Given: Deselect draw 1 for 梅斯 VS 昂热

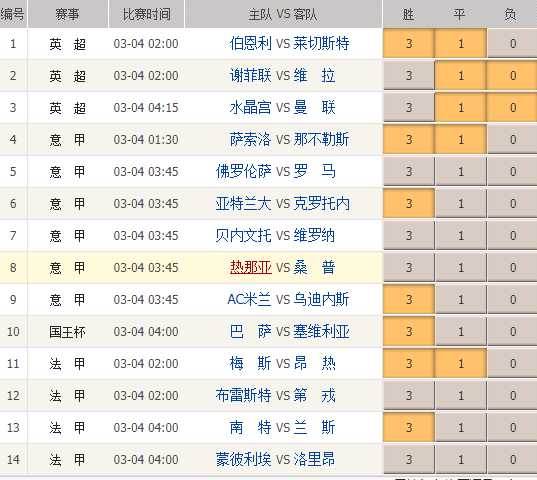Looking at the screenshot, I should click(x=461, y=363).
